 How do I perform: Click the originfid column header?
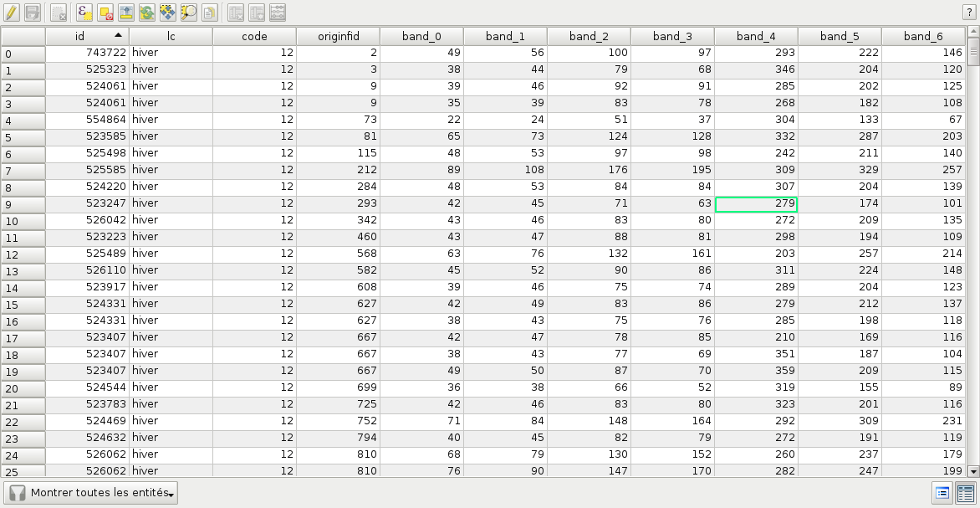338,36
